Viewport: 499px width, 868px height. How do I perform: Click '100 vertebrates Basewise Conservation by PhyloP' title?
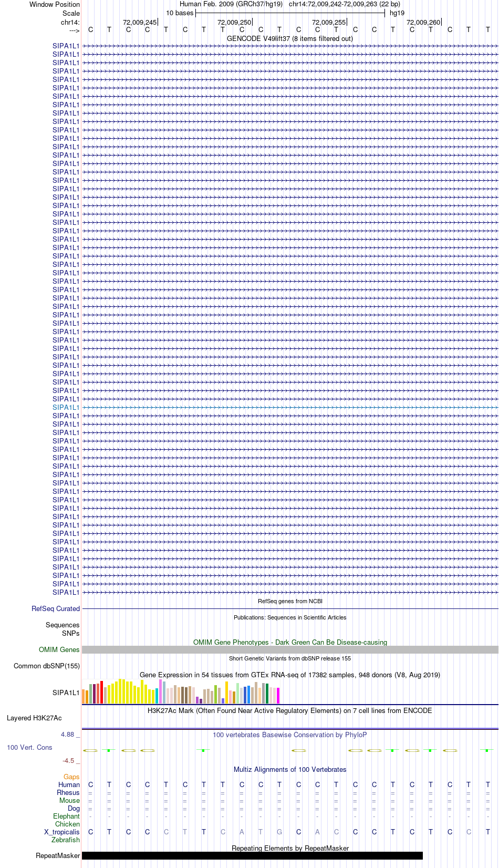pos(290,735)
